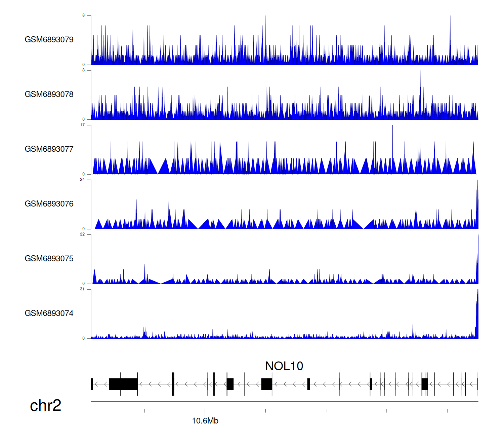Screen dimensions: 504x444
Task: Click the y-axis maximum 31 on GSM6893074
Action: pos(82,289)
